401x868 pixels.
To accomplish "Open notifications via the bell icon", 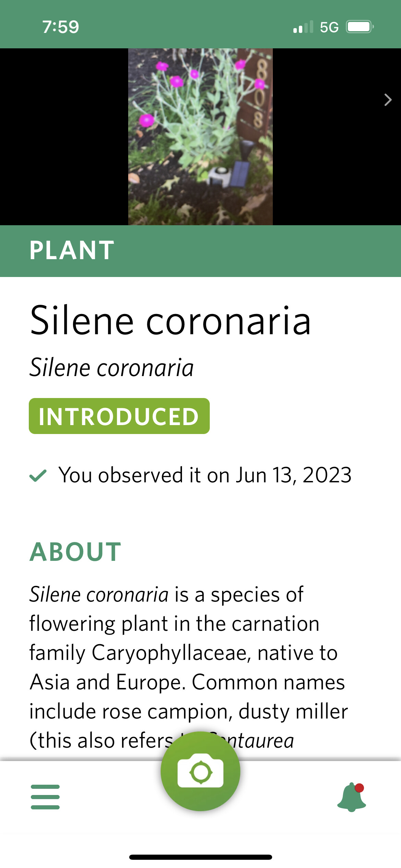I will 352,797.
